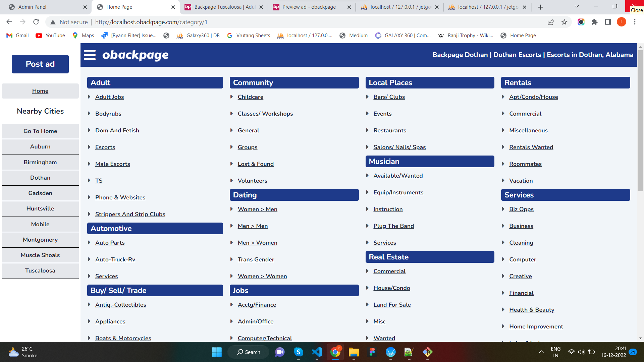Bookmark this page with the star icon
The height and width of the screenshot is (362, 644).
[x=564, y=22]
